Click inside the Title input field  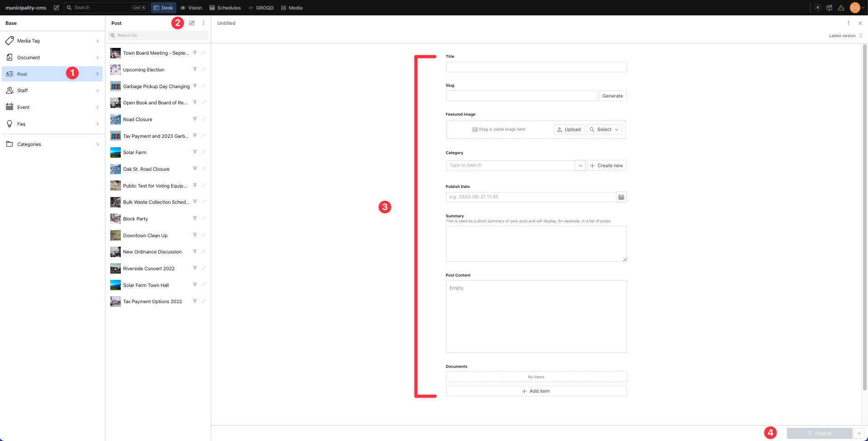tap(536, 67)
